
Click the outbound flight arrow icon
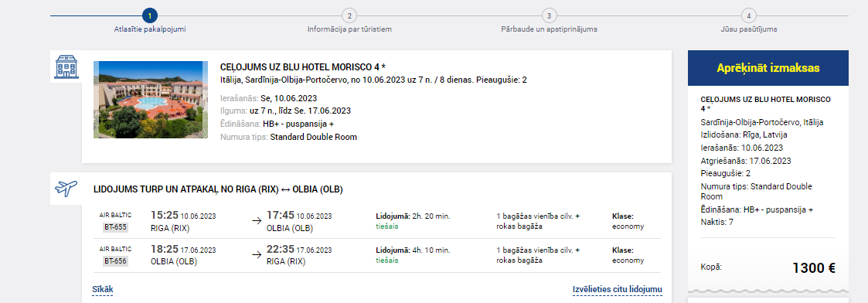[257, 221]
